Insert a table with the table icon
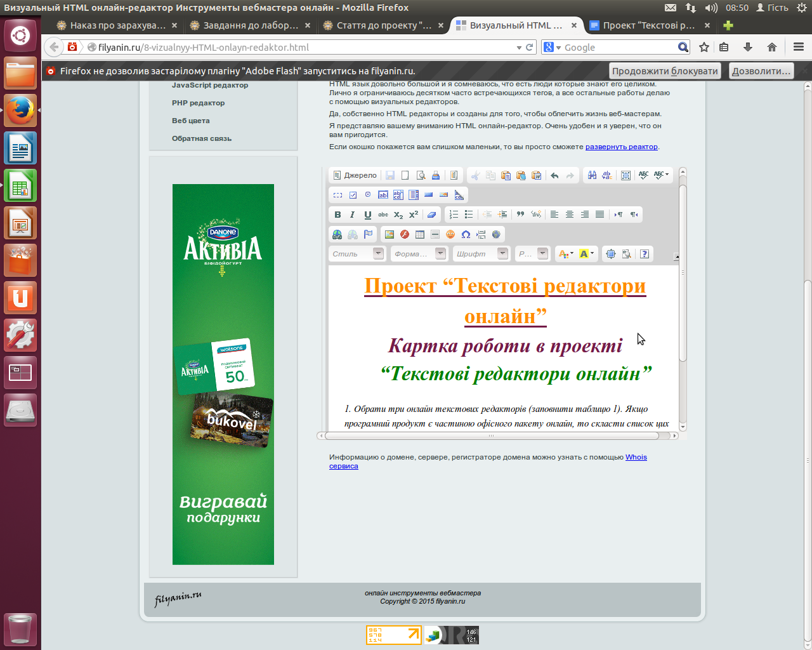This screenshot has width=812, height=650. tap(420, 234)
